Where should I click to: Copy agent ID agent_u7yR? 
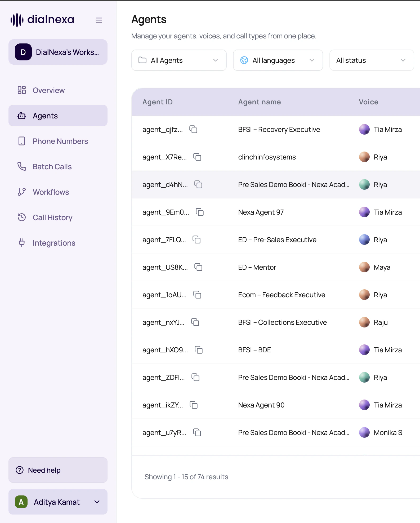pyautogui.click(x=197, y=433)
